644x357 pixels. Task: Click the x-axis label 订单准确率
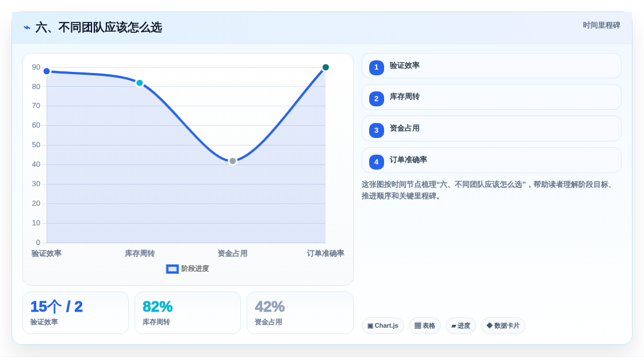325,254
